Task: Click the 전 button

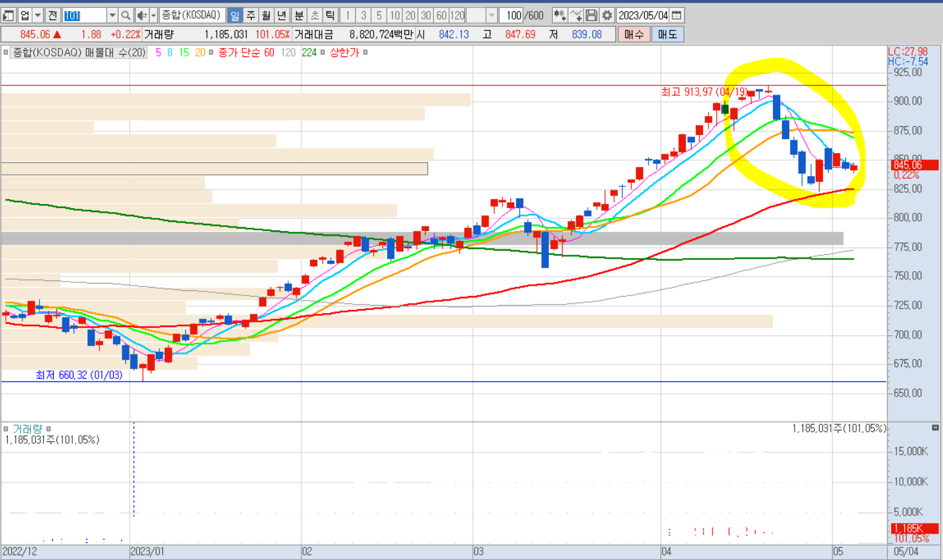Action: 53,15
